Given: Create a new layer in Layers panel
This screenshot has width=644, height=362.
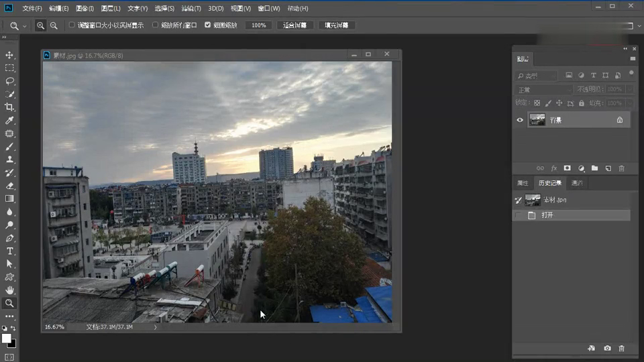Looking at the screenshot, I should tap(608, 168).
